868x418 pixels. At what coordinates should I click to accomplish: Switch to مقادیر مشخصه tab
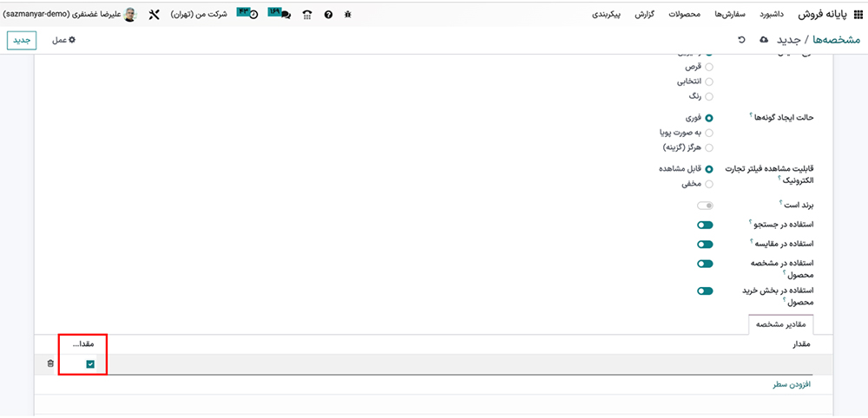coord(782,324)
